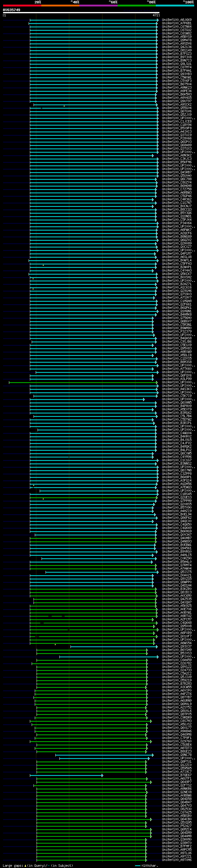Screen dimensions: 197x868
Task: Click the query end position 472
Action: pyautogui.click(x=155, y=15)
